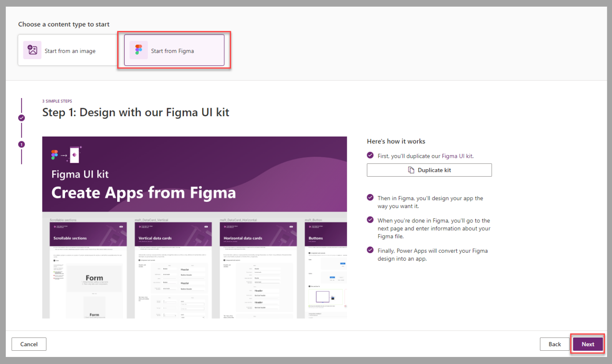612x364 pixels.
Task: Click the checkmark beside "Then in Figma"
Action: coord(370,197)
